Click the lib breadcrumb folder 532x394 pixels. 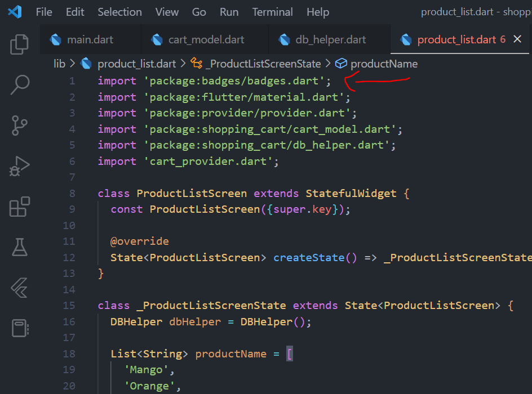click(59, 64)
